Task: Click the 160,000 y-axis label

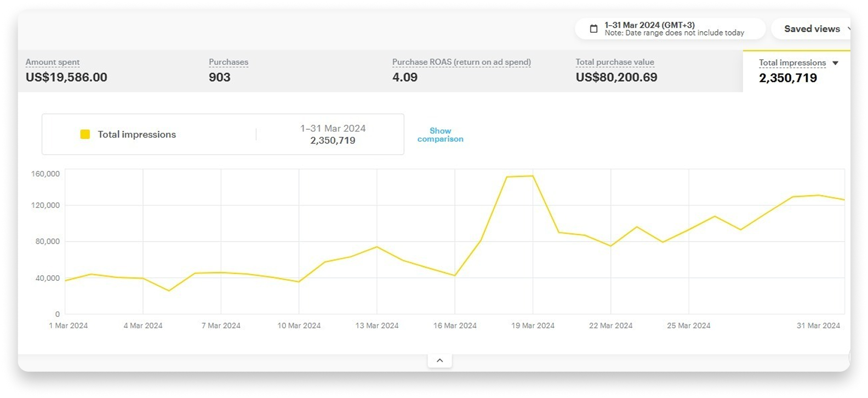Action: 45,174
